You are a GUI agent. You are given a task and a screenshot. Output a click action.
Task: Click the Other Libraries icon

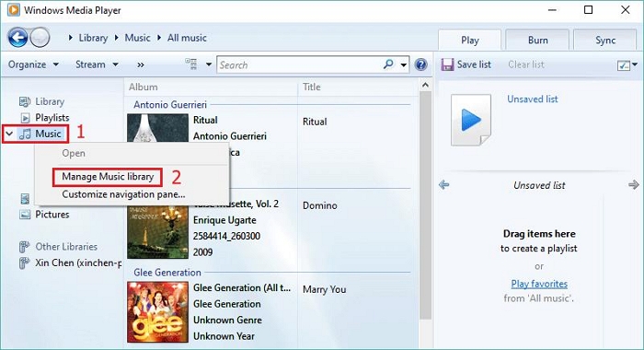coord(24,247)
